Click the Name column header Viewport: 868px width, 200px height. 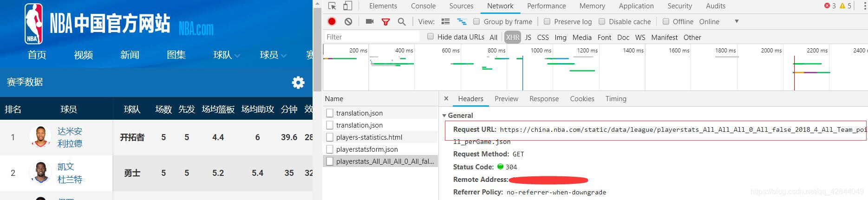click(x=380, y=98)
